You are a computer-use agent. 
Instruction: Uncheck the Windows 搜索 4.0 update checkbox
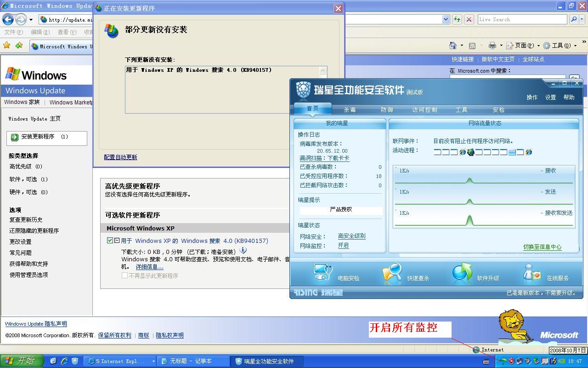tap(110, 240)
